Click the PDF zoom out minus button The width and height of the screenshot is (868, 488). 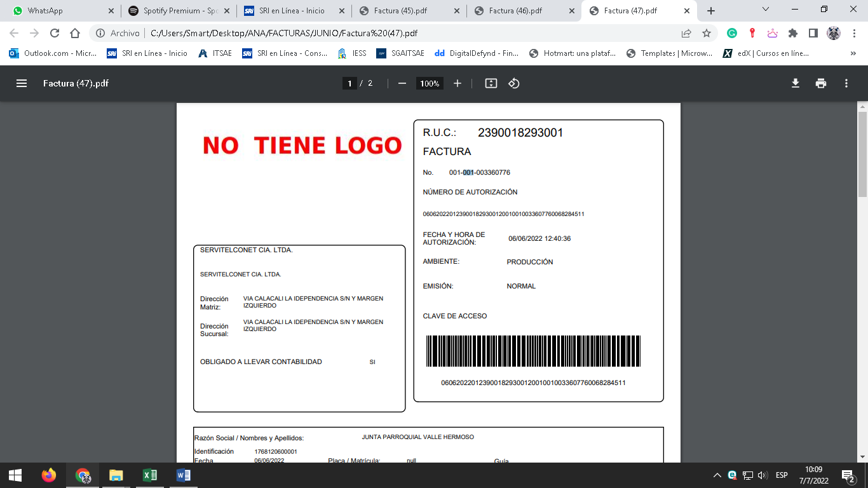point(402,83)
